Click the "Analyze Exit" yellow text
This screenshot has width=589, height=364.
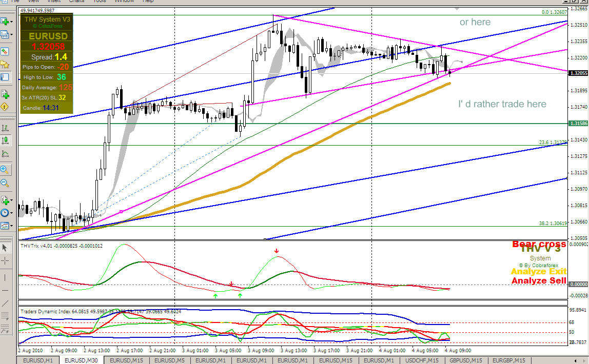tap(539, 271)
